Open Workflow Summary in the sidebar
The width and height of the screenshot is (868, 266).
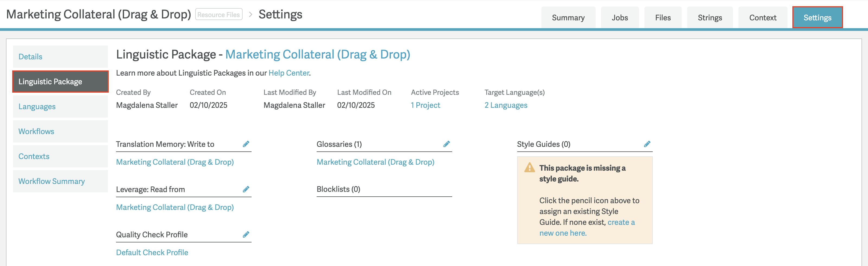click(x=60, y=181)
